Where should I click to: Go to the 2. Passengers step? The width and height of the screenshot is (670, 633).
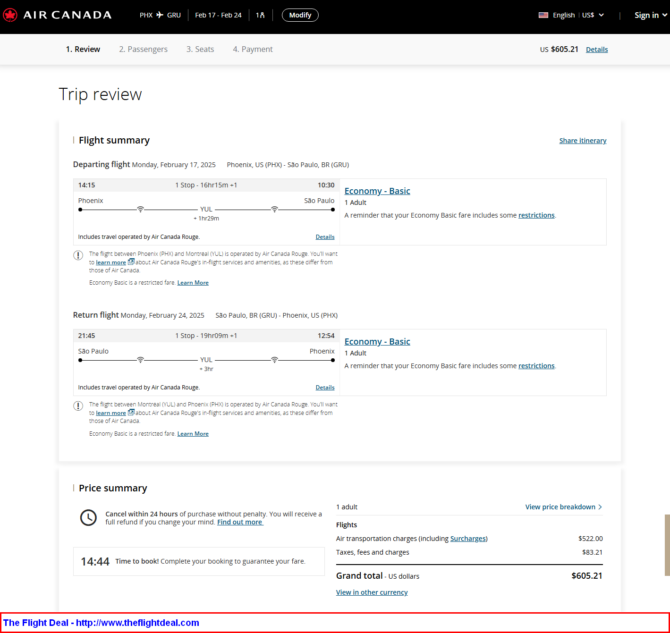[143, 49]
